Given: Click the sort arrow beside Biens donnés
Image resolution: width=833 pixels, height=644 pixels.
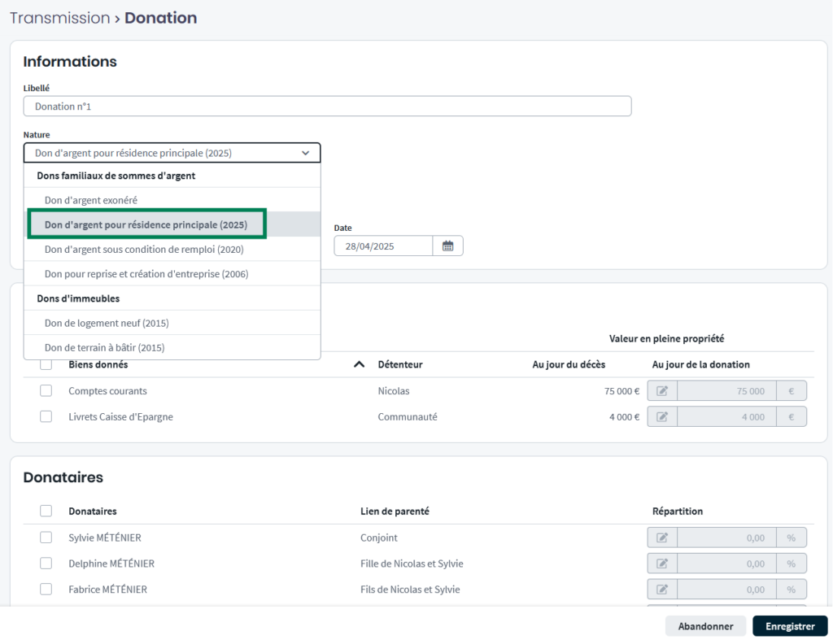Looking at the screenshot, I should (x=359, y=365).
